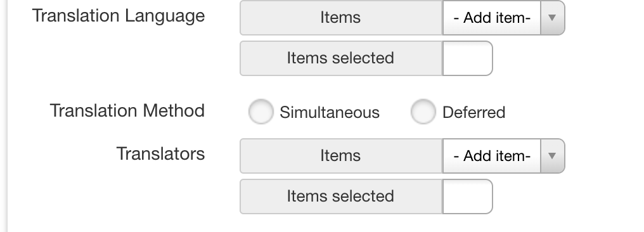Image resolution: width=644 pixels, height=232 pixels.
Task: Click the Translation Language dropdown arrow
Action: pyautogui.click(x=553, y=18)
